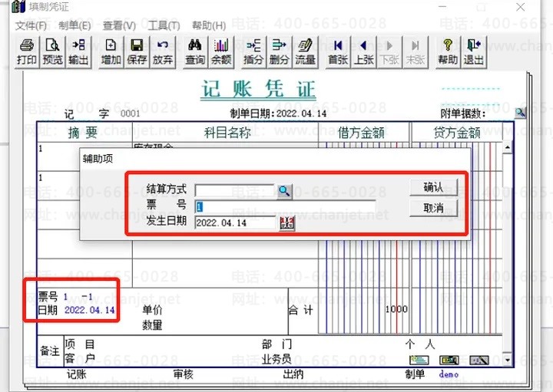This screenshot has height=392, width=553.
Task: Click the 票号 value 1 -1
Action: (78, 297)
